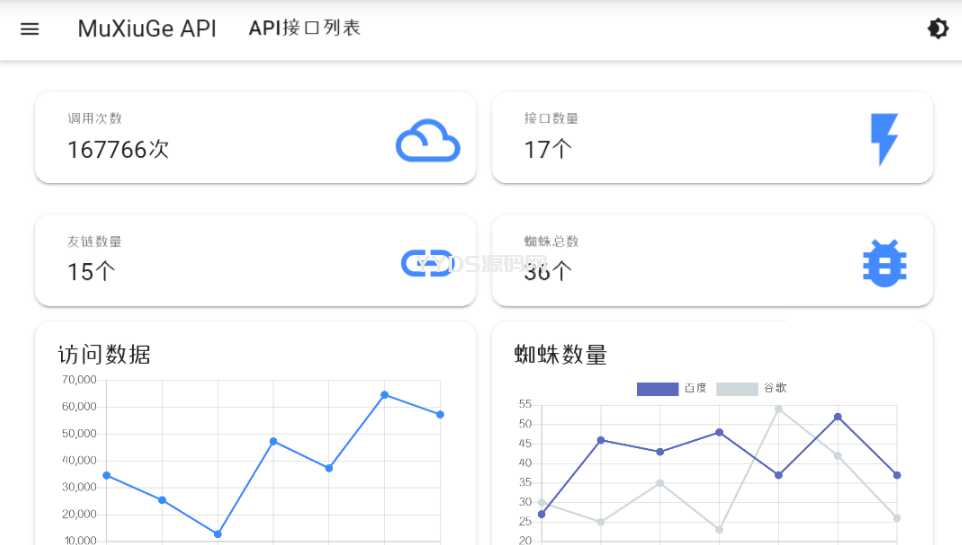Click the lowest point on 访问数据 line
The image size is (962, 545).
[218, 534]
